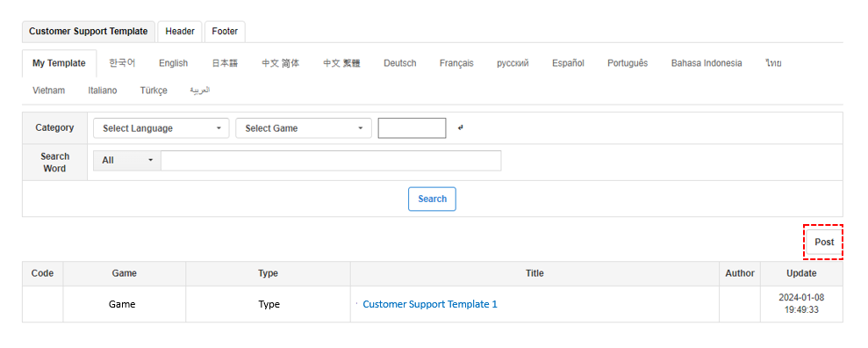Open the Português language tab
The height and width of the screenshot is (348, 868).
(x=628, y=63)
